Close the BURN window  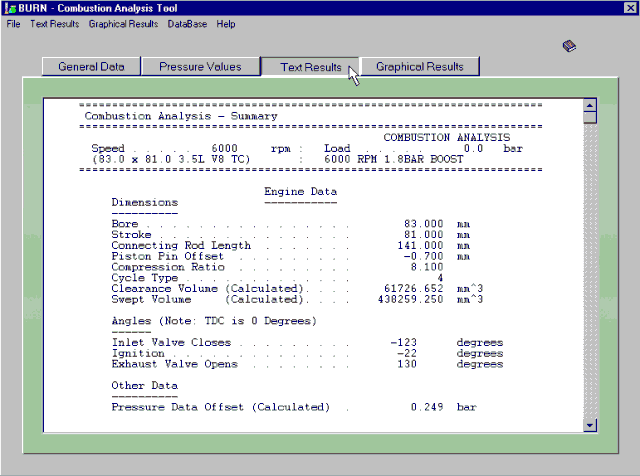point(630,8)
